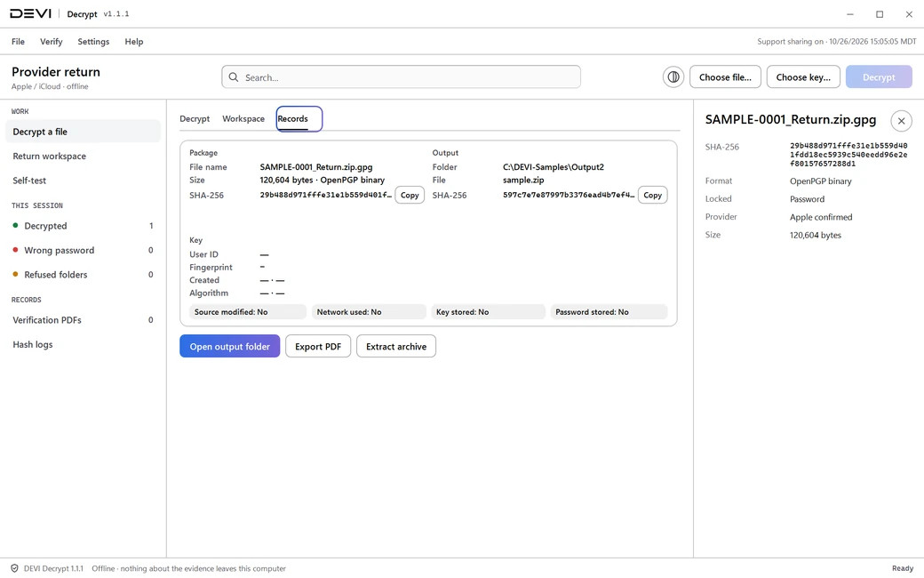Close the SAMPLE-0001_Return.zip.gpg details panel

[x=901, y=121]
